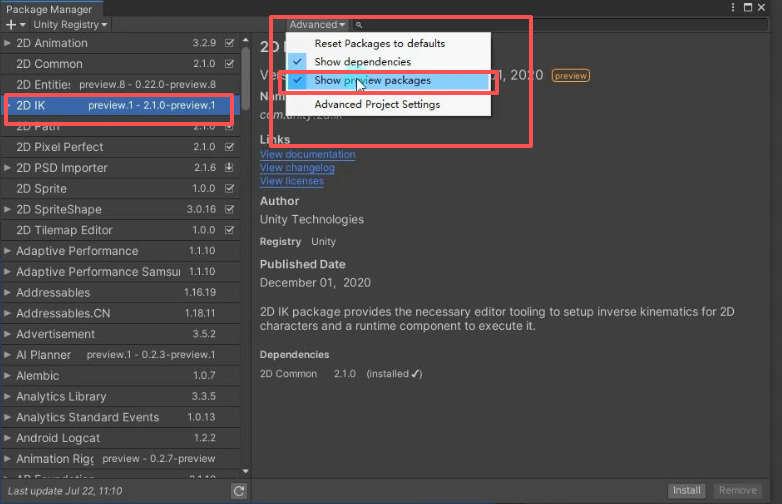The height and width of the screenshot is (504, 782).
Task: Select the Analytics Library package
Action: click(121, 397)
